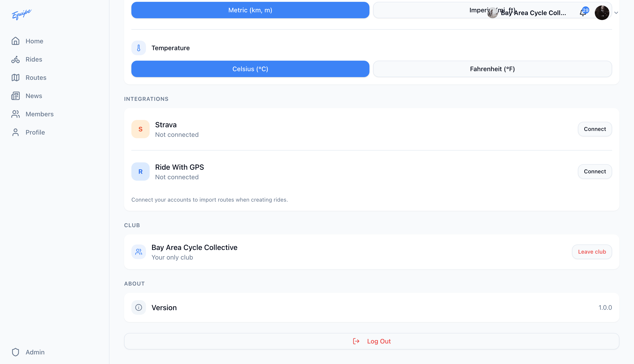
Task: Click the ABOUT section heading
Action: coord(135,283)
